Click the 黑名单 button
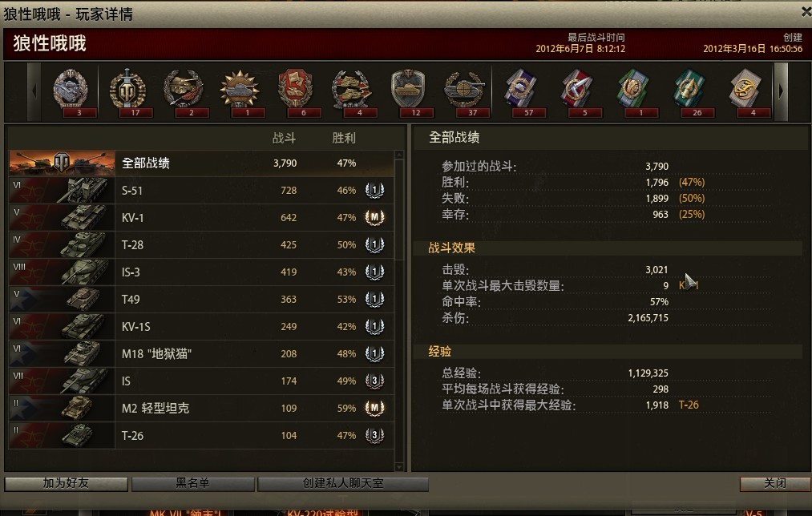The width and height of the screenshot is (812, 516). point(192,483)
